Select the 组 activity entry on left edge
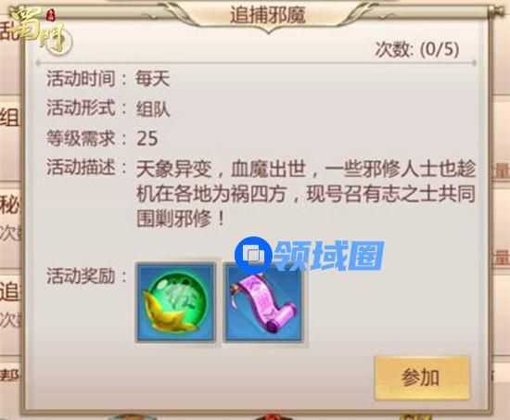The height and width of the screenshot is (420, 510). (x=9, y=117)
